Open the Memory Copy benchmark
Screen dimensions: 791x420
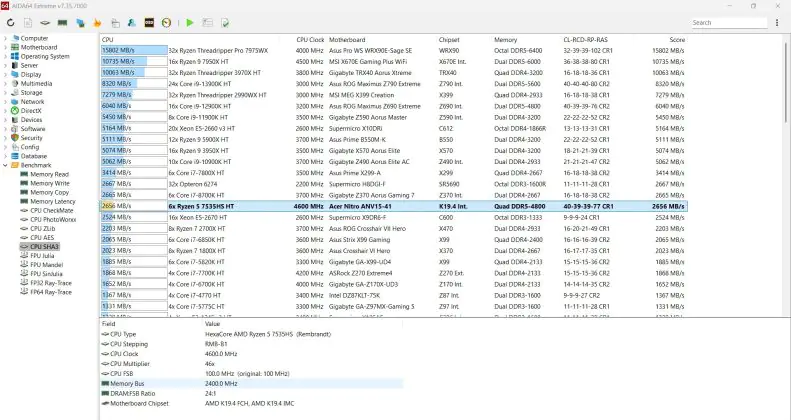coord(49,193)
